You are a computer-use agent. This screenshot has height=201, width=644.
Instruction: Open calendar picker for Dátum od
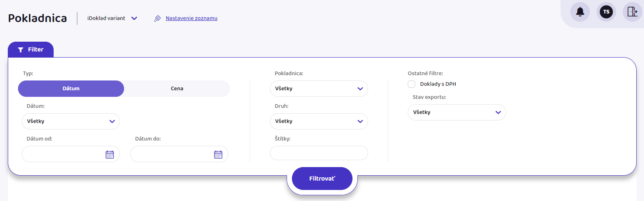[x=110, y=154]
